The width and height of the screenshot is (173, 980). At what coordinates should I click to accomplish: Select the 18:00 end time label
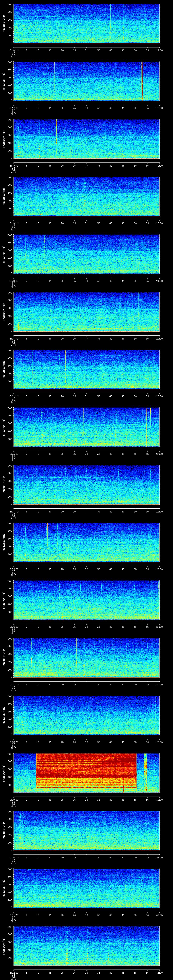point(159,108)
